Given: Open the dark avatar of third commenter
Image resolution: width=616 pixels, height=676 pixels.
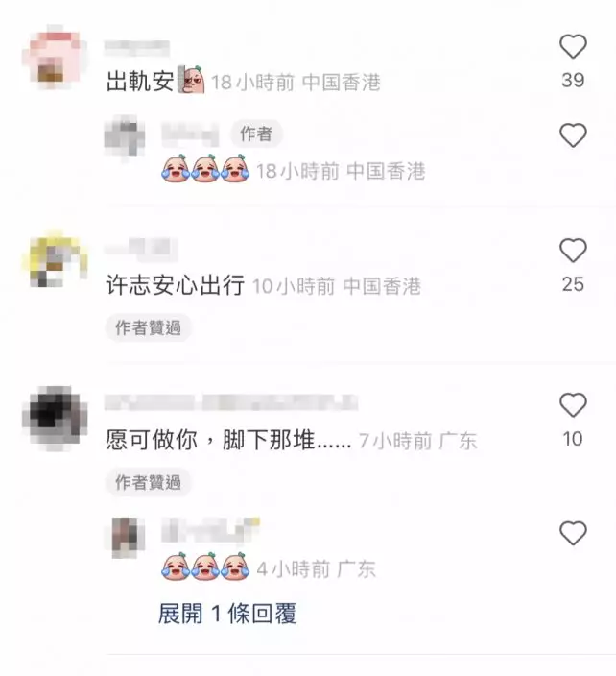Looking at the screenshot, I should coord(55,418).
